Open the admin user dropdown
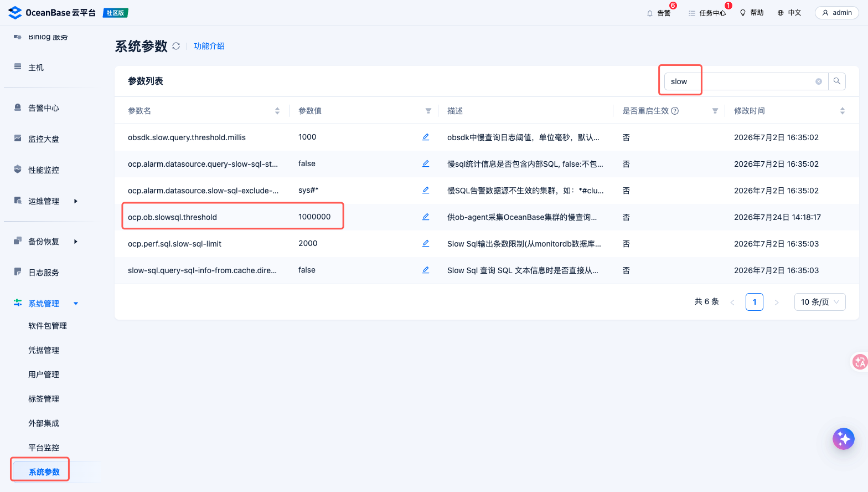Image resolution: width=868 pixels, height=492 pixels. [x=837, y=13]
